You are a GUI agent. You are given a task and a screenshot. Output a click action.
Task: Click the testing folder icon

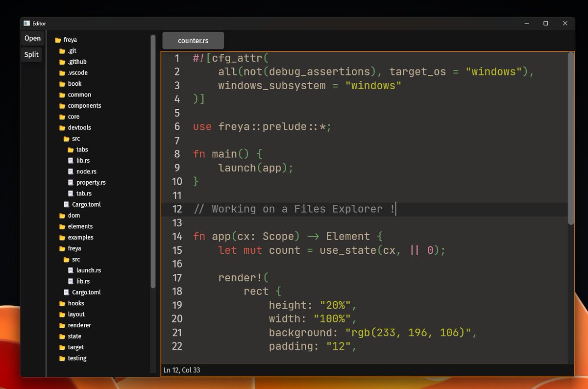62,359
